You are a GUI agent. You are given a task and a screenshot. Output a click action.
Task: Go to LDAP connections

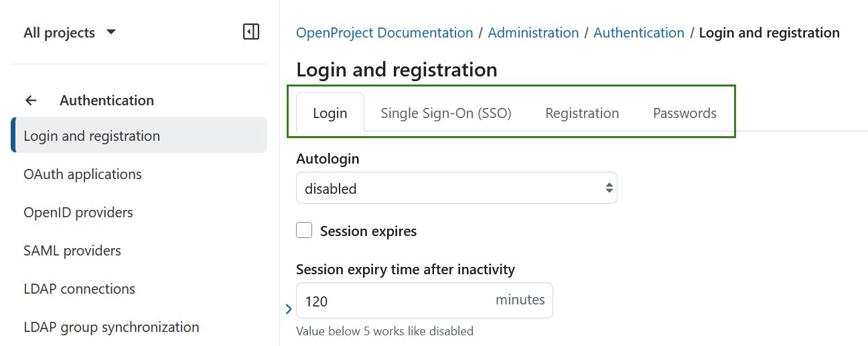coord(79,289)
